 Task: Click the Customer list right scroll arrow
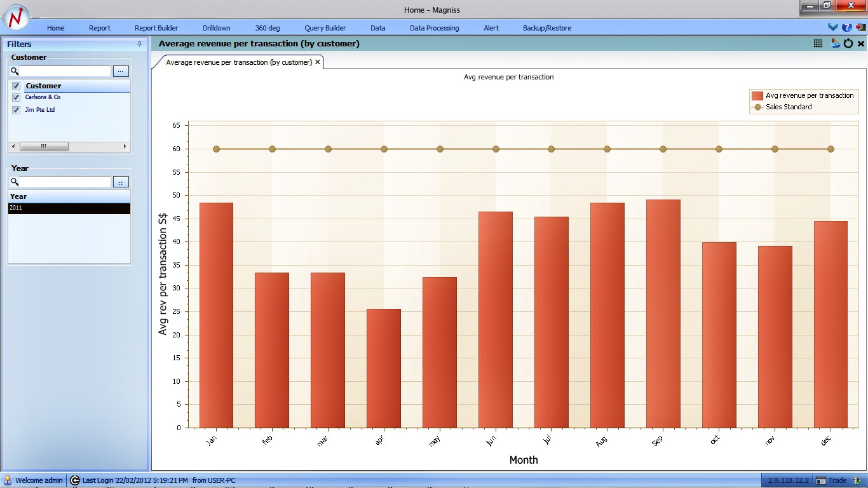(x=125, y=146)
